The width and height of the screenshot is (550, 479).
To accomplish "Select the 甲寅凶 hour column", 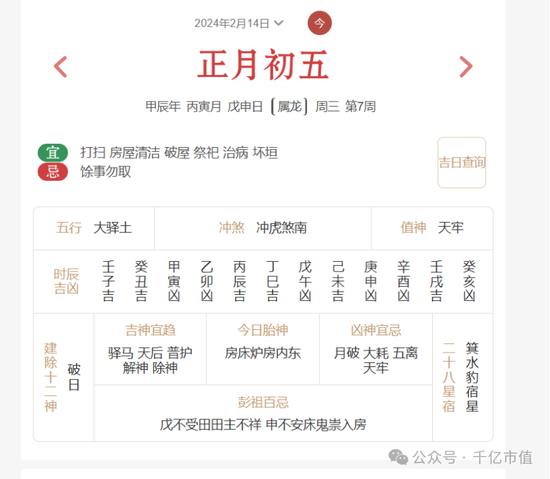I will 174,282.
